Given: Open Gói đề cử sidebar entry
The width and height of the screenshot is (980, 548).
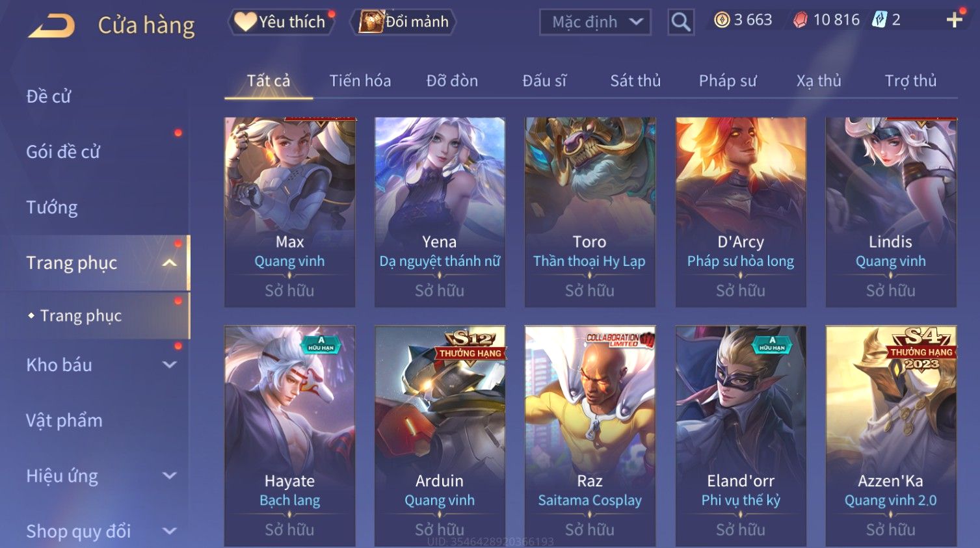Looking at the screenshot, I should (x=63, y=152).
